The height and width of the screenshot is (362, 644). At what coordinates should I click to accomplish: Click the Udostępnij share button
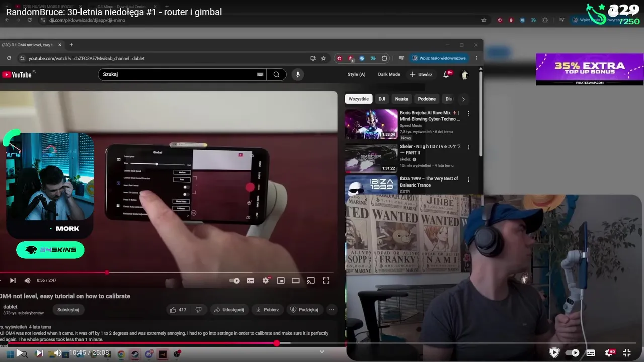(x=228, y=309)
